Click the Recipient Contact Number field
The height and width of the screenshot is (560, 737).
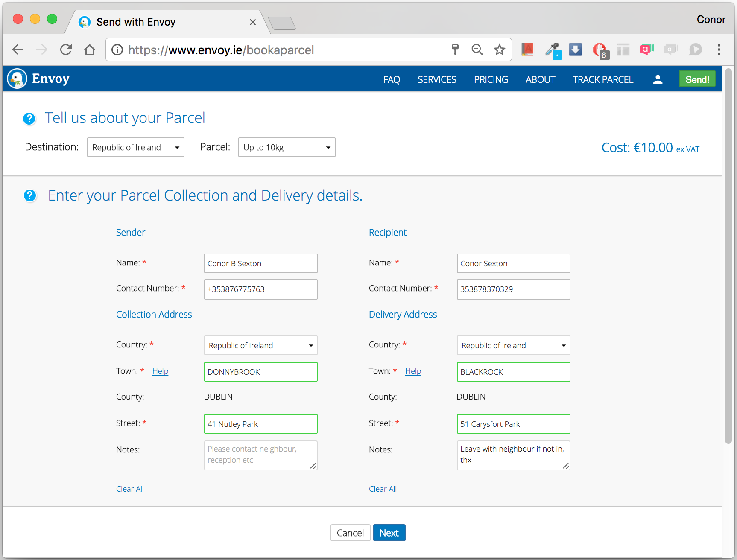click(x=514, y=289)
